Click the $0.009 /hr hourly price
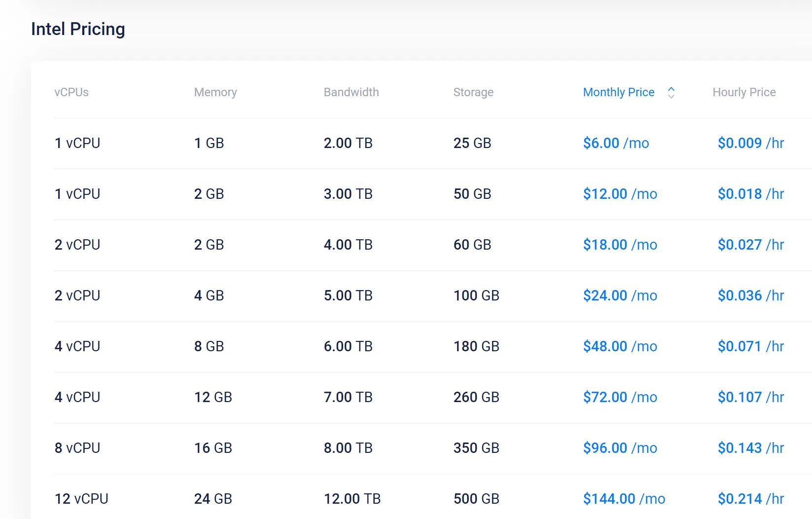 pyautogui.click(x=751, y=143)
